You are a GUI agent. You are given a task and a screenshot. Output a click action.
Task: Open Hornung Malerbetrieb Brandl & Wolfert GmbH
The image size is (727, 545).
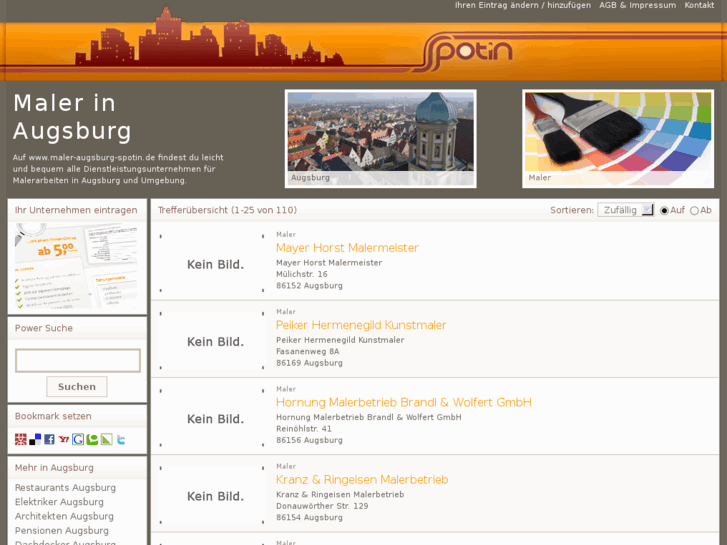point(403,402)
